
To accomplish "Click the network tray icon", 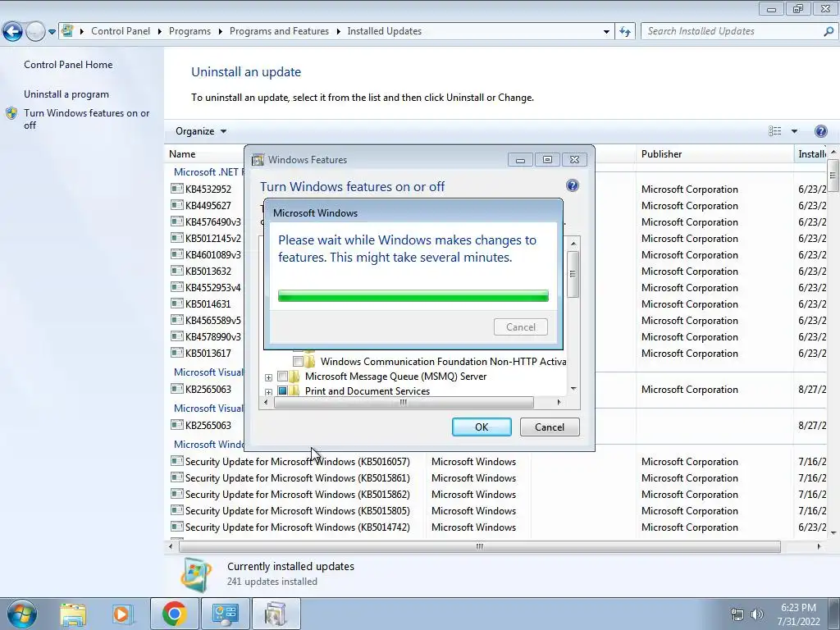I will click(737, 614).
